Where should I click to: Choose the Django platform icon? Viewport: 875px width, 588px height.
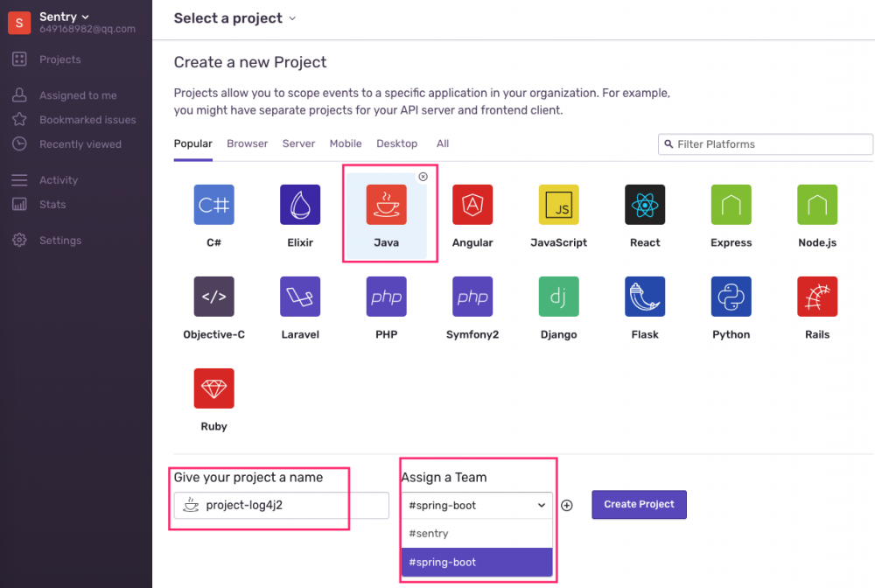558,297
